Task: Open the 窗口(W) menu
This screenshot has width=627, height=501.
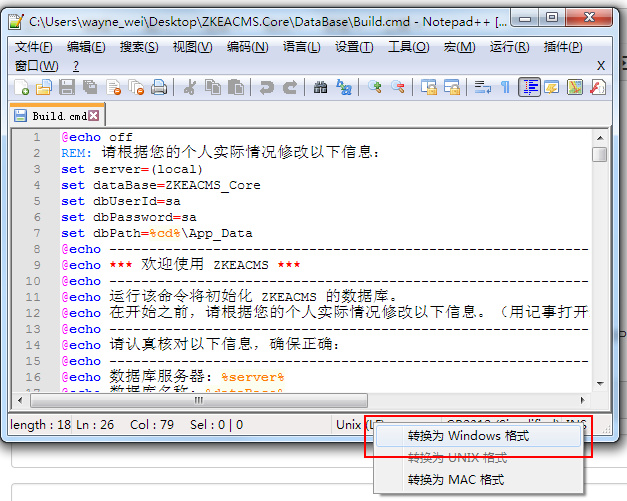Action: pos(36,66)
